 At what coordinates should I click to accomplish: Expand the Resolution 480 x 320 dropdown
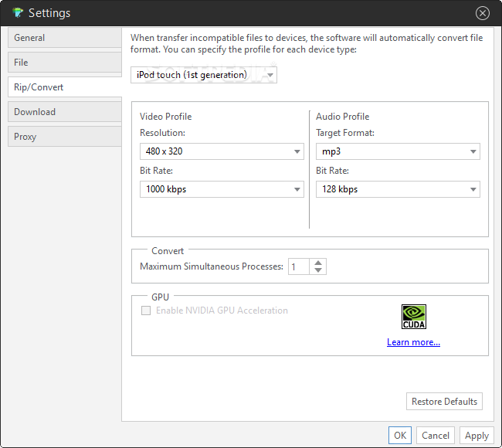click(222, 151)
